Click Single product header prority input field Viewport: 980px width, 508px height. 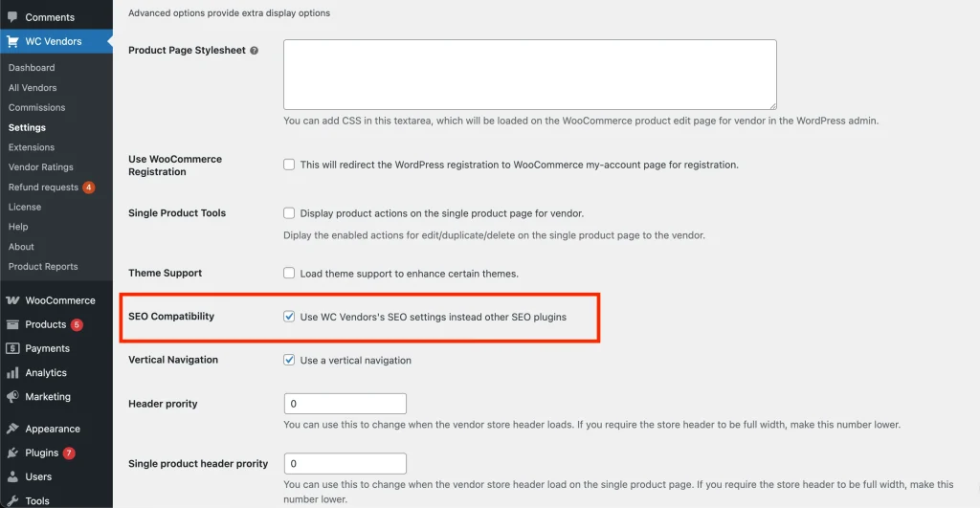tap(345, 464)
